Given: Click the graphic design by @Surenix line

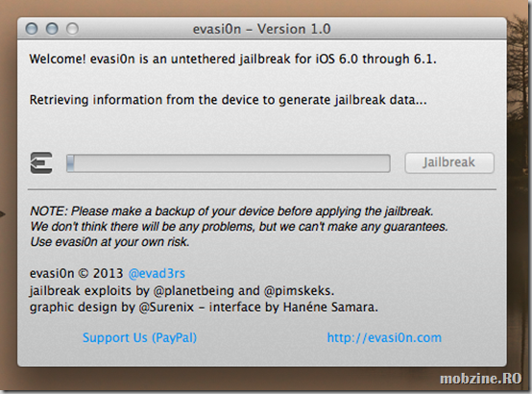Looking at the screenshot, I should pyautogui.click(x=204, y=308).
